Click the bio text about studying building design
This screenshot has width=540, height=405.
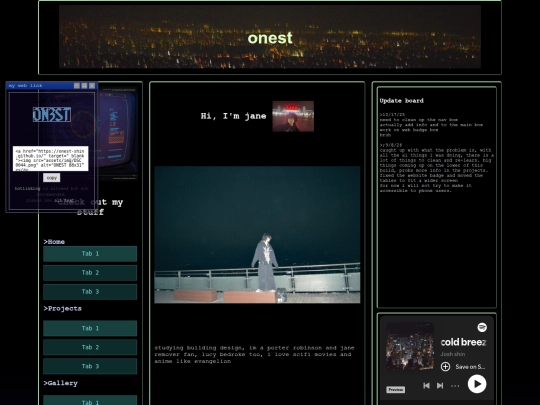(255, 354)
